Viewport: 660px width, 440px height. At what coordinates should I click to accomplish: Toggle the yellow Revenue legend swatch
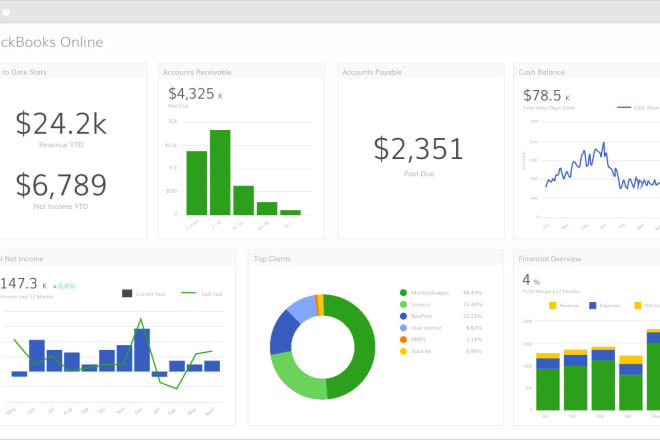click(553, 305)
